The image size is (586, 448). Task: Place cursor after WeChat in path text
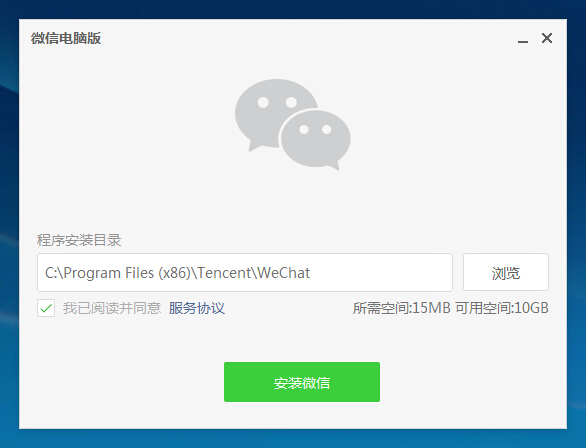[311, 273]
